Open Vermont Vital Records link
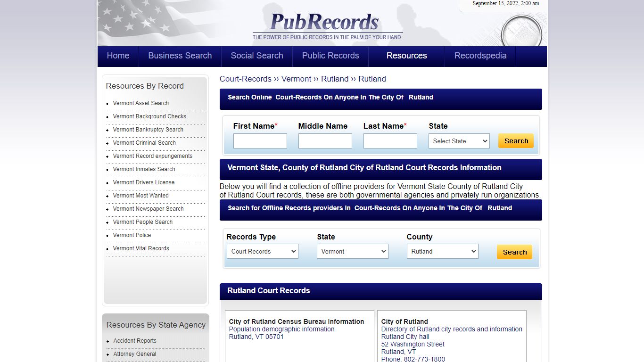Image resolution: width=644 pixels, height=362 pixels. [x=141, y=248]
